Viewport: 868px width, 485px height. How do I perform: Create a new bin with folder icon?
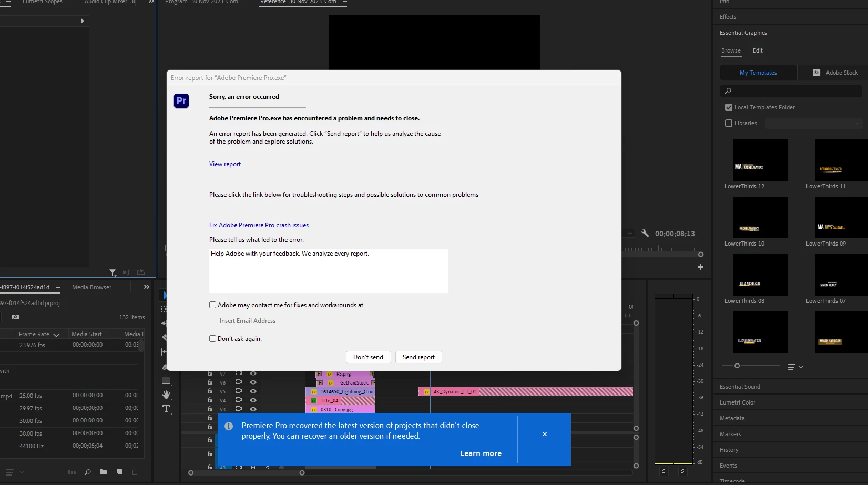click(103, 472)
